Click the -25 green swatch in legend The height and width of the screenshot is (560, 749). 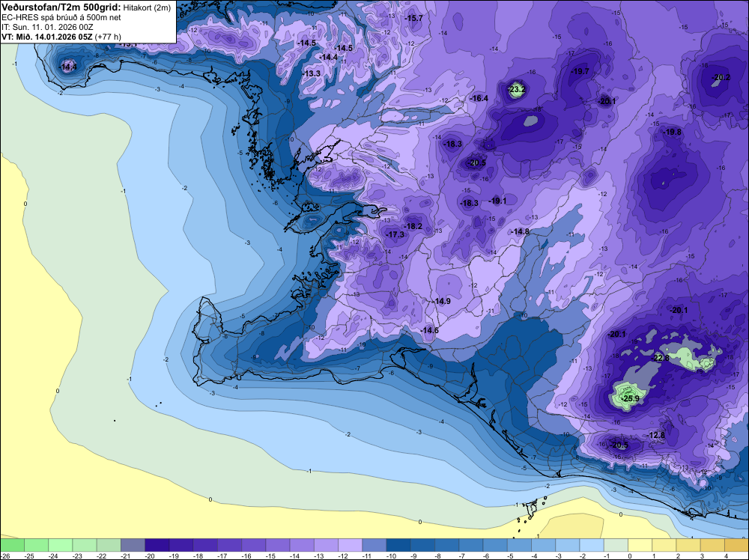click(36, 545)
